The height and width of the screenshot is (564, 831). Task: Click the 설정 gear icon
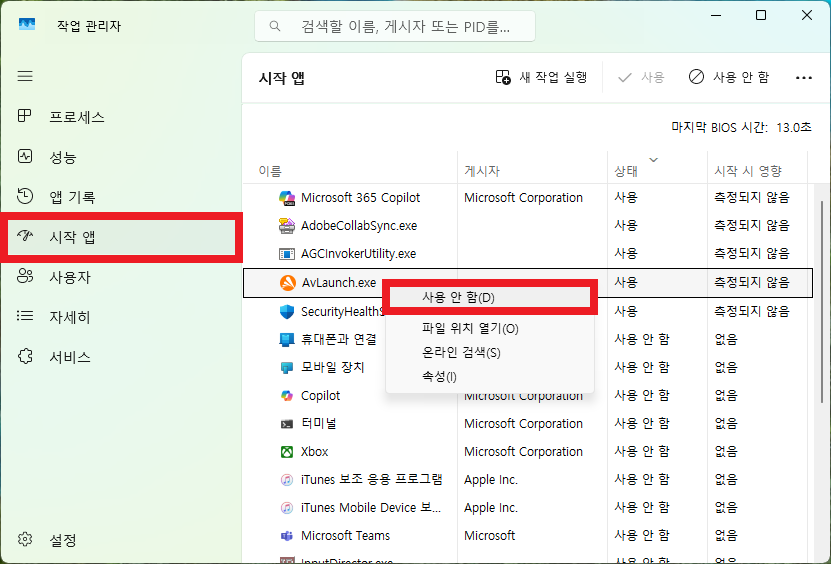pyautogui.click(x=24, y=539)
